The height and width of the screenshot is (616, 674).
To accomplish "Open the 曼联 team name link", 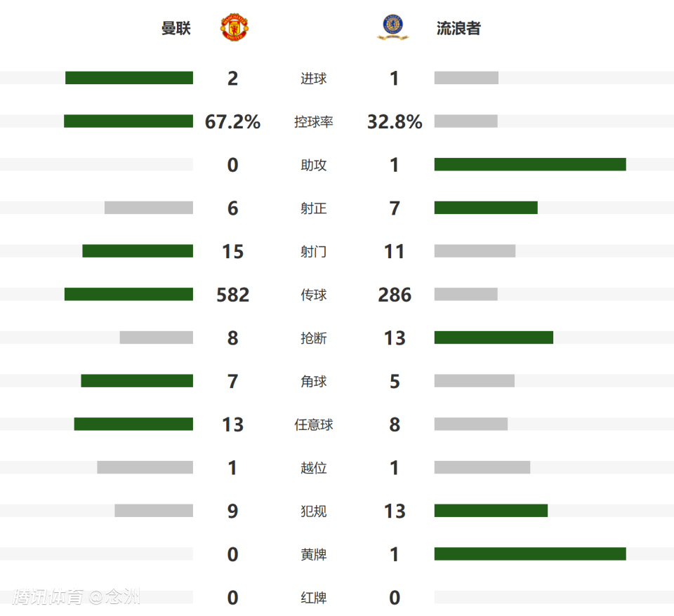I will (176, 29).
